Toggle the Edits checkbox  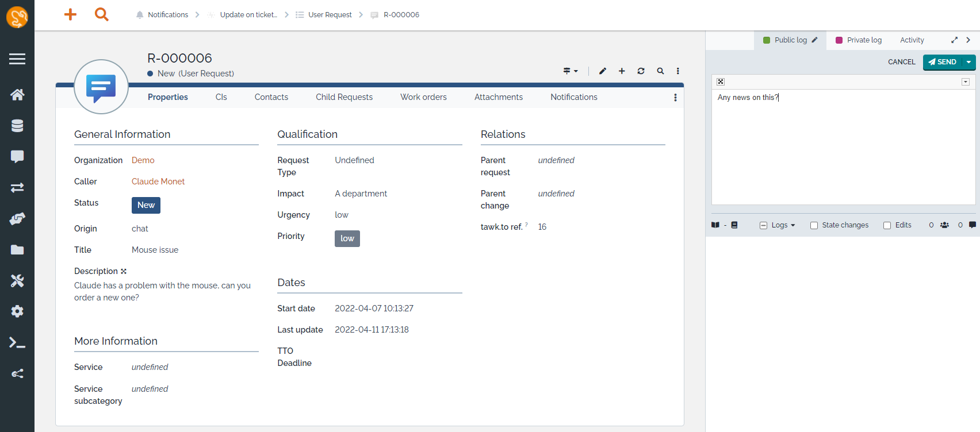pyautogui.click(x=887, y=225)
